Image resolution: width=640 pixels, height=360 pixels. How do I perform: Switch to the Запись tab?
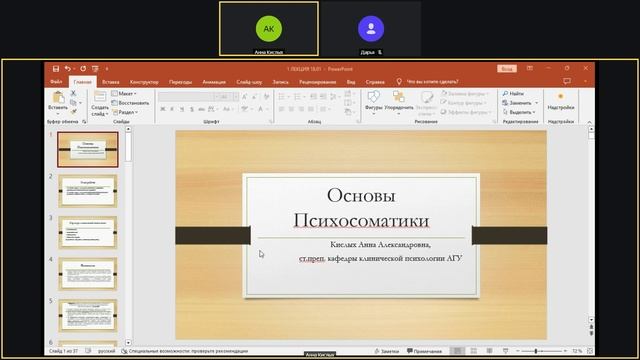point(280,82)
